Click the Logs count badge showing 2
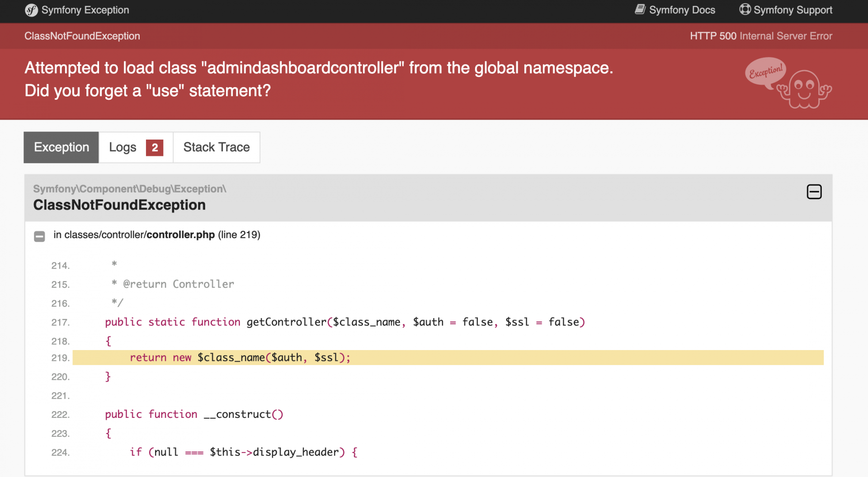 coord(155,148)
